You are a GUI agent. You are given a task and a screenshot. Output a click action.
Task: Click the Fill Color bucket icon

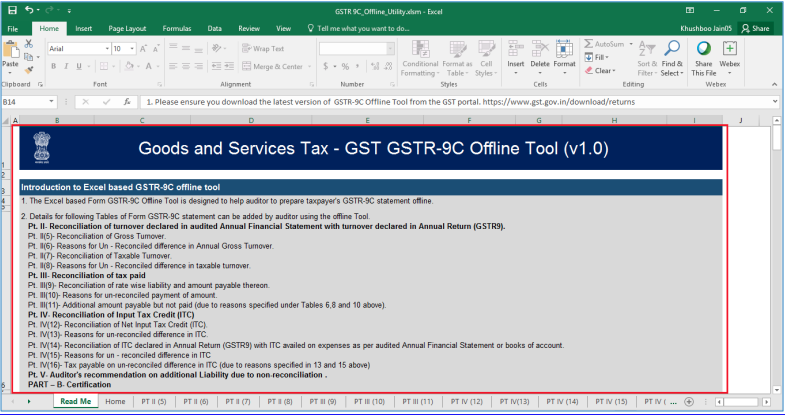click(129, 66)
